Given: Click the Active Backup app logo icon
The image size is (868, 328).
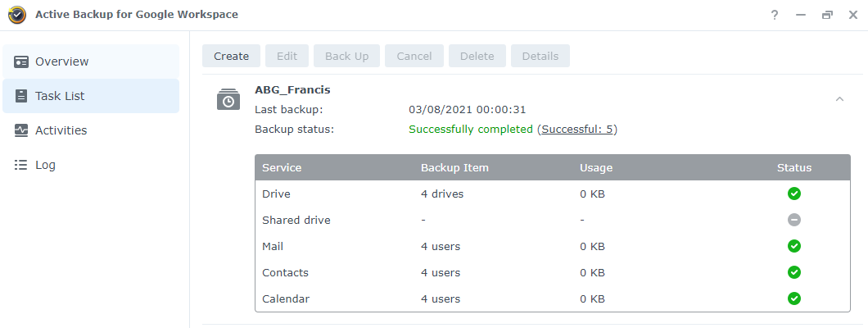Looking at the screenshot, I should click(x=16, y=16).
